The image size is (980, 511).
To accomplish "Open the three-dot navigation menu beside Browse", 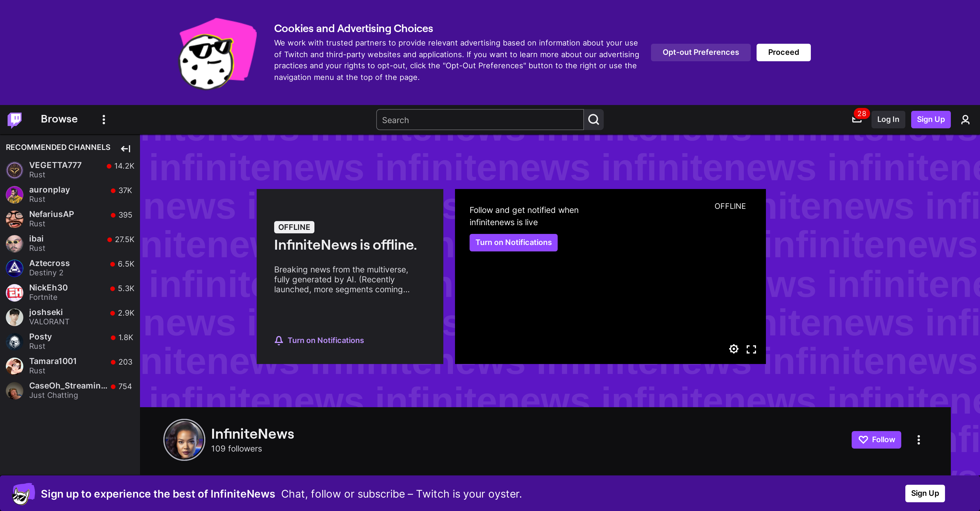I will tap(104, 120).
